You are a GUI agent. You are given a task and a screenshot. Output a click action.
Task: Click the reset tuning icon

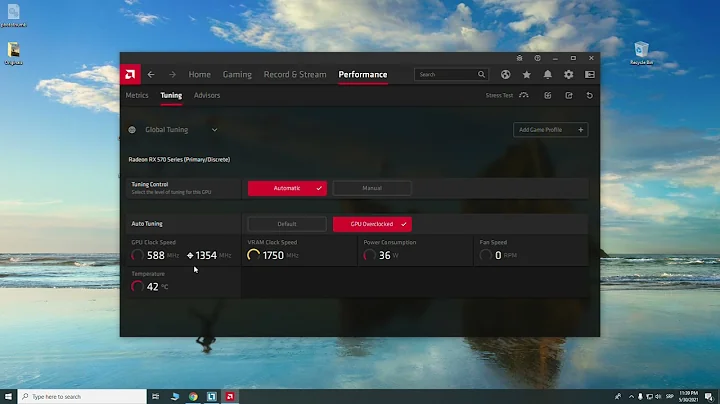click(x=590, y=95)
